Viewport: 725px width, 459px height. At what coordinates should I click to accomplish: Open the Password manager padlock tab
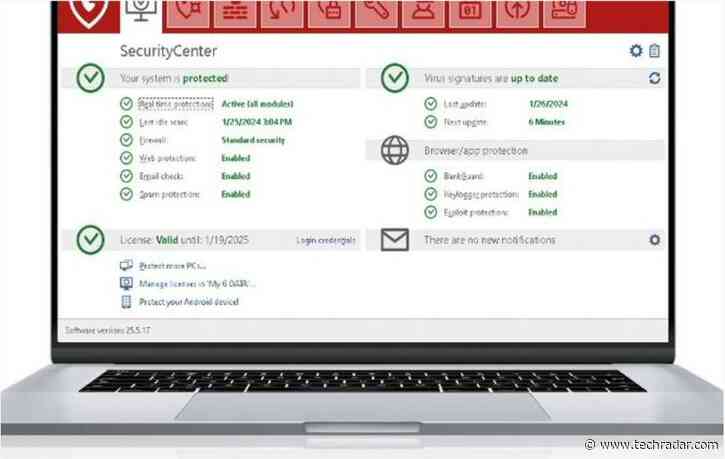329,13
